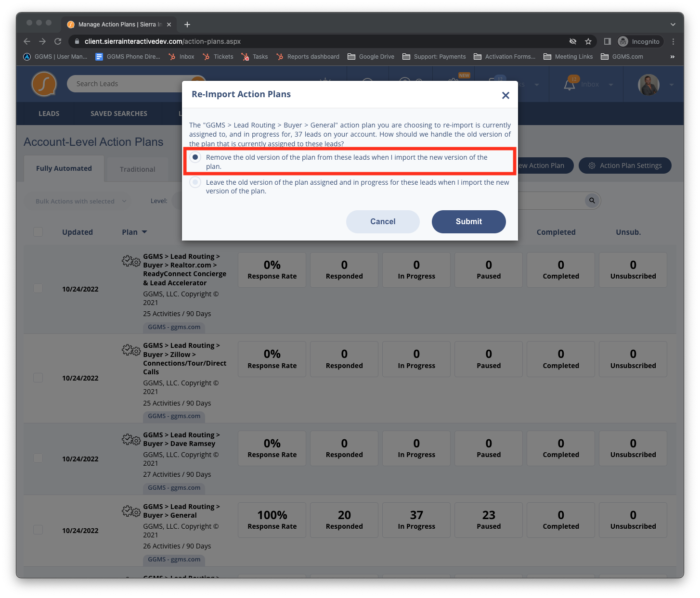Toggle the select-all checkbox in table header
Viewport: 700px width, 598px height.
coord(38,232)
